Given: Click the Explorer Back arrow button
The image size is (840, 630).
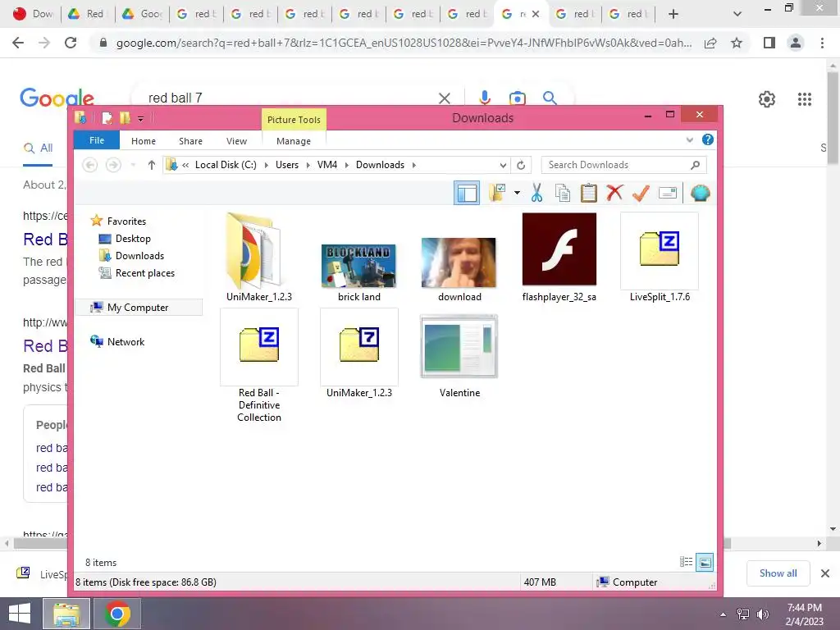Looking at the screenshot, I should pos(90,165).
